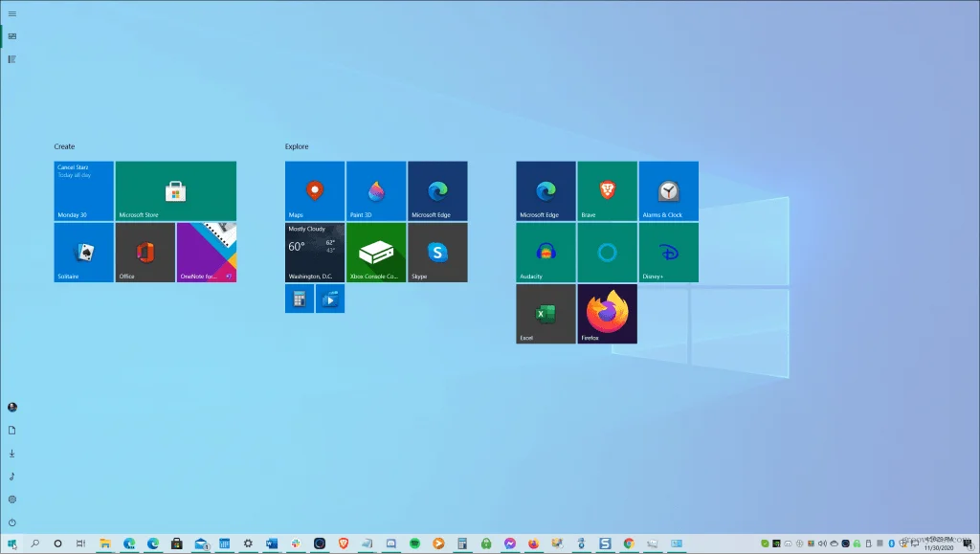
Task: Open Discord from the taskbar
Action: coord(390,544)
